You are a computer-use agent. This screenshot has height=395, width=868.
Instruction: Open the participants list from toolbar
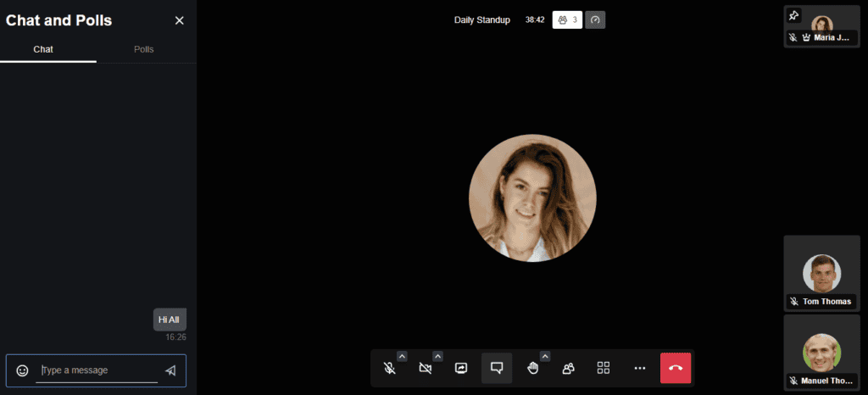point(568,368)
